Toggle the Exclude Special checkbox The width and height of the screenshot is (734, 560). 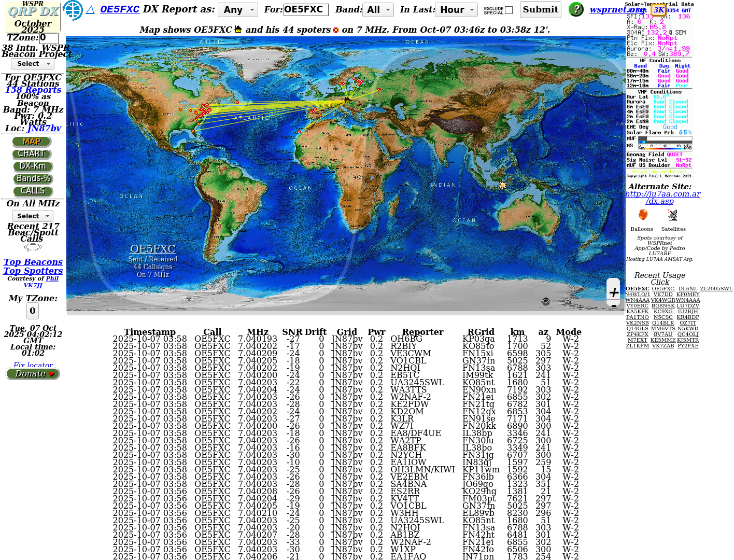[x=509, y=10]
